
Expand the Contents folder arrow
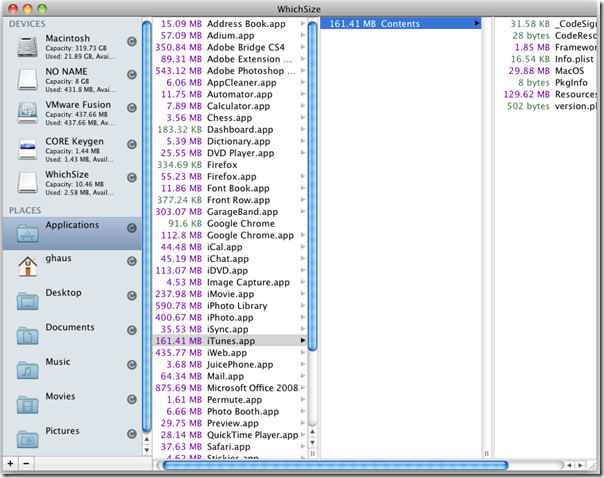point(476,23)
